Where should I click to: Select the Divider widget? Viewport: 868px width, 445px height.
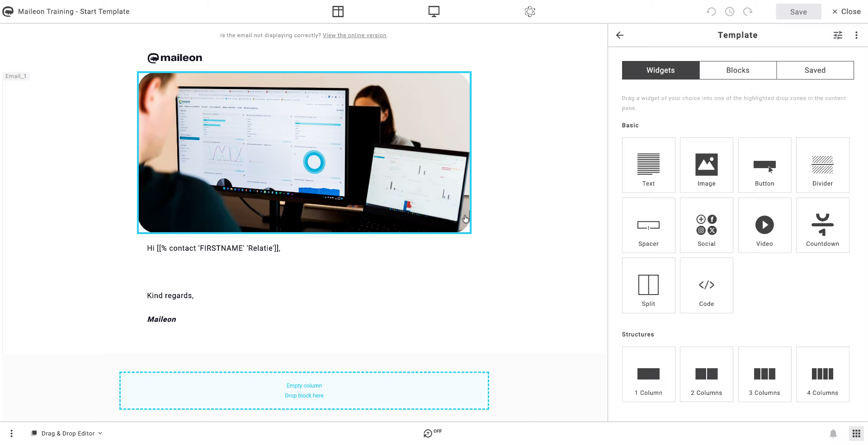pos(822,165)
